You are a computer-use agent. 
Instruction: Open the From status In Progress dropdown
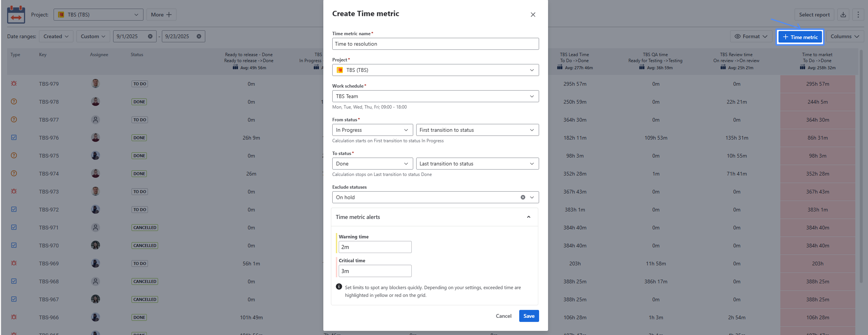pyautogui.click(x=372, y=130)
